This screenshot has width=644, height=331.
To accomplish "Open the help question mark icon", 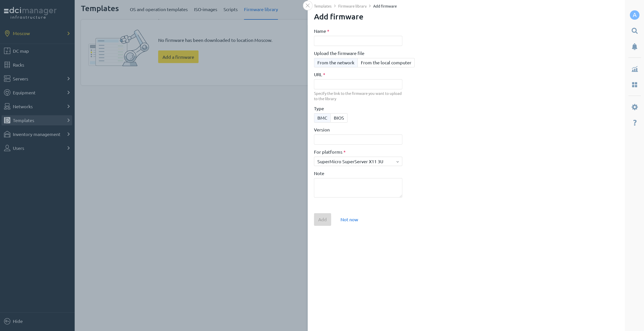I will [x=634, y=123].
